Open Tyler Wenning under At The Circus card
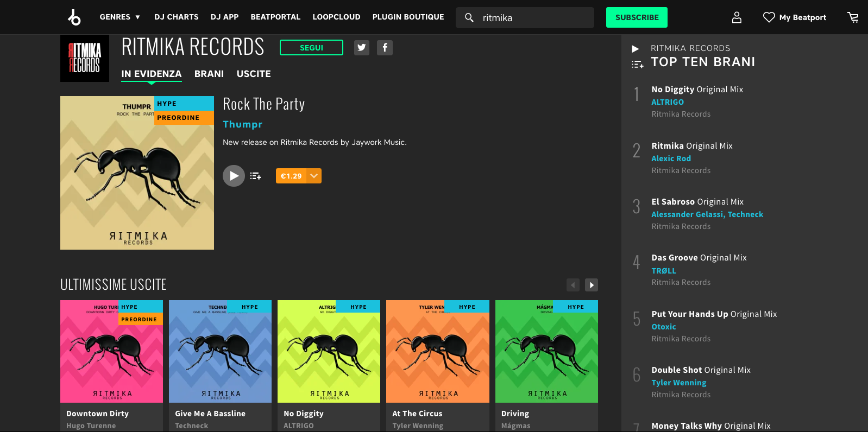868x432 pixels. pyautogui.click(x=418, y=426)
